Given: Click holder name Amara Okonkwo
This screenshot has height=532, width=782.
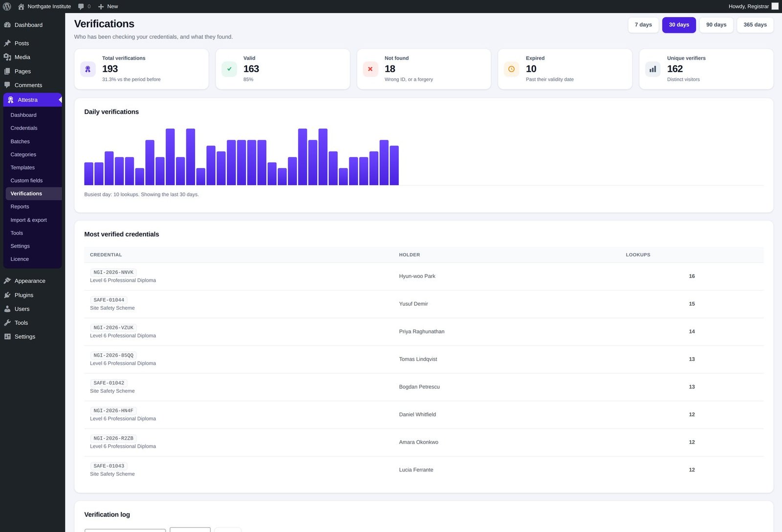Looking at the screenshot, I should point(418,442).
